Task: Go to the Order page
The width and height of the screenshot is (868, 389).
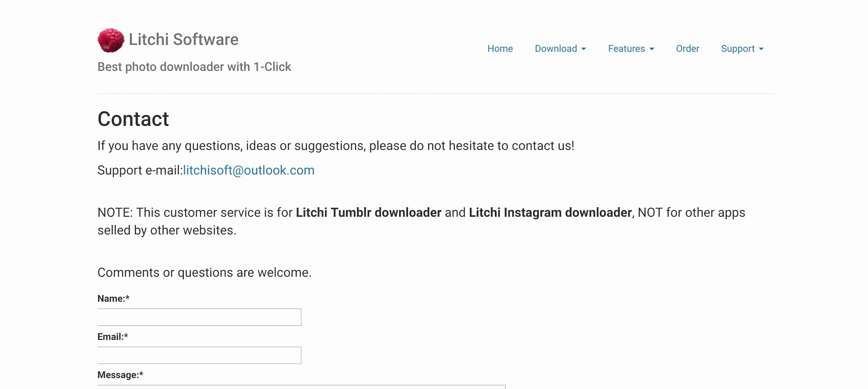Action: click(687, 49)
